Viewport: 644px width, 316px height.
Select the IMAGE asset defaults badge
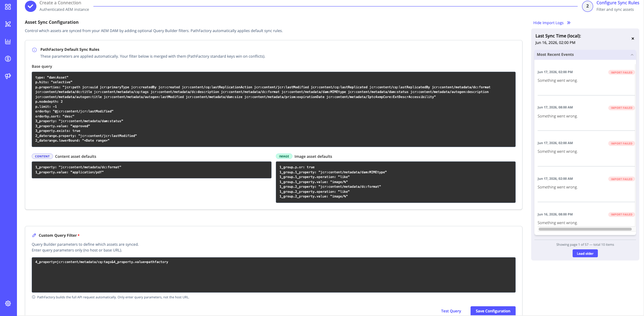[284, 156]
